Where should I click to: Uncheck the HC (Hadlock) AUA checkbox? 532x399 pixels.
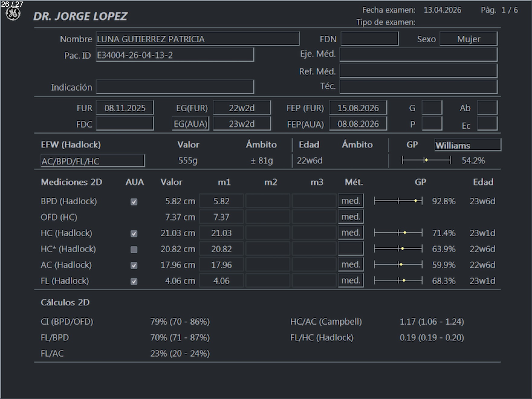[x=134, y=234]
